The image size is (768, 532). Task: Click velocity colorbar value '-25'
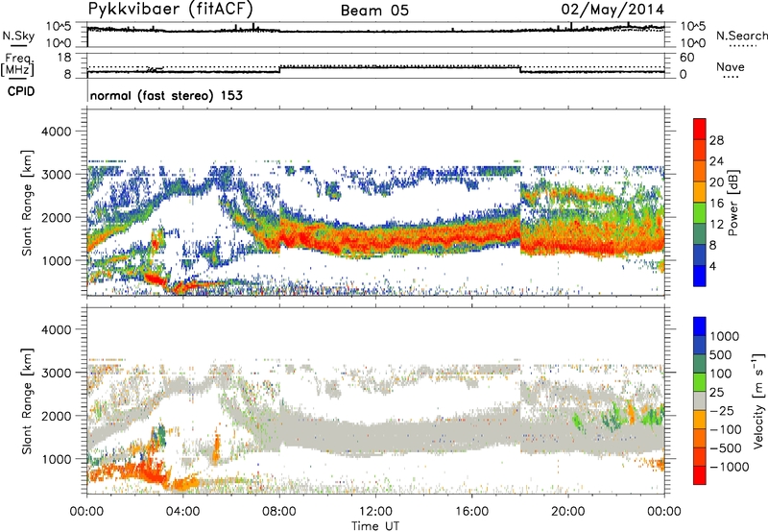722,410
